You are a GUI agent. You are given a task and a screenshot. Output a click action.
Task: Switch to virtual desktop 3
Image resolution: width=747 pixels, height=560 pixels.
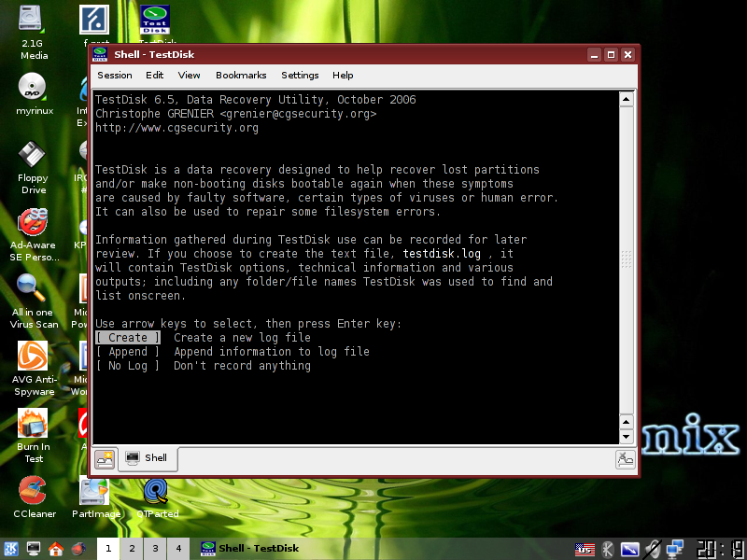(155, 549)
